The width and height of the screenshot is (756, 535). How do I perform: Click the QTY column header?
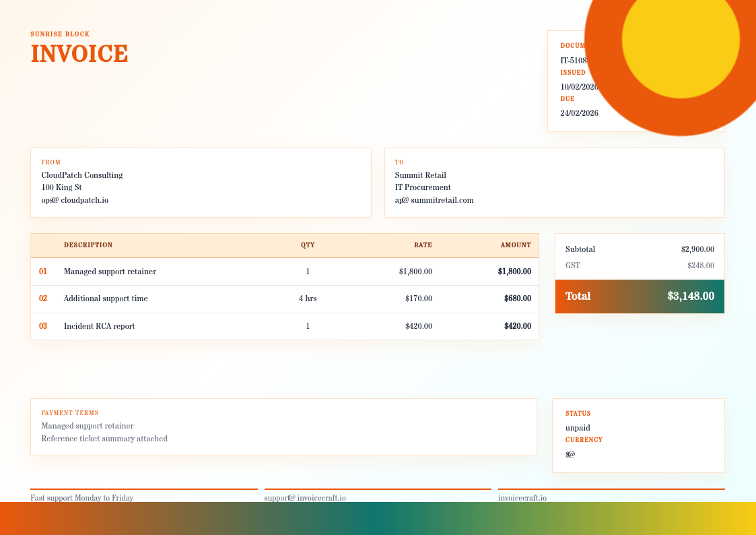[x=308, y=245]
